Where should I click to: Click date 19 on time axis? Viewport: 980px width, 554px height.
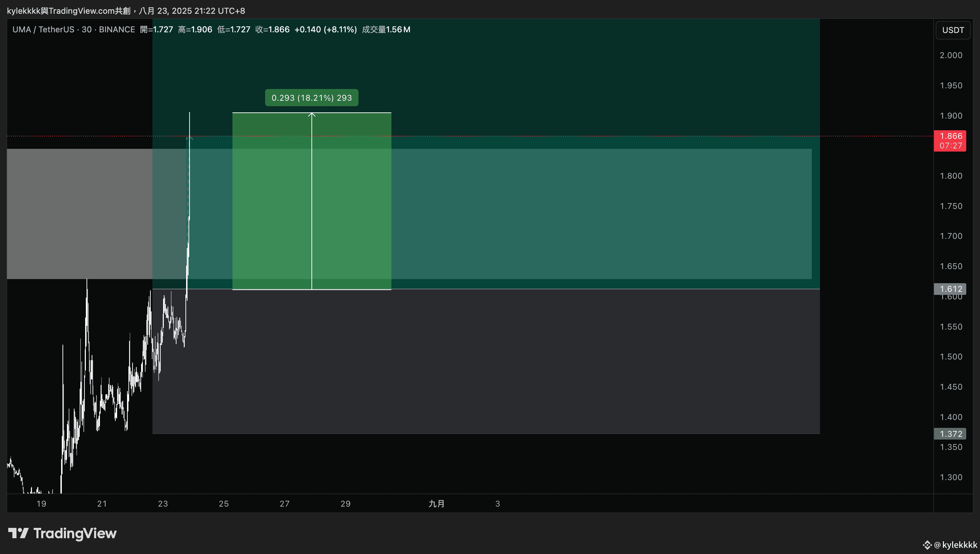(41, 504)
